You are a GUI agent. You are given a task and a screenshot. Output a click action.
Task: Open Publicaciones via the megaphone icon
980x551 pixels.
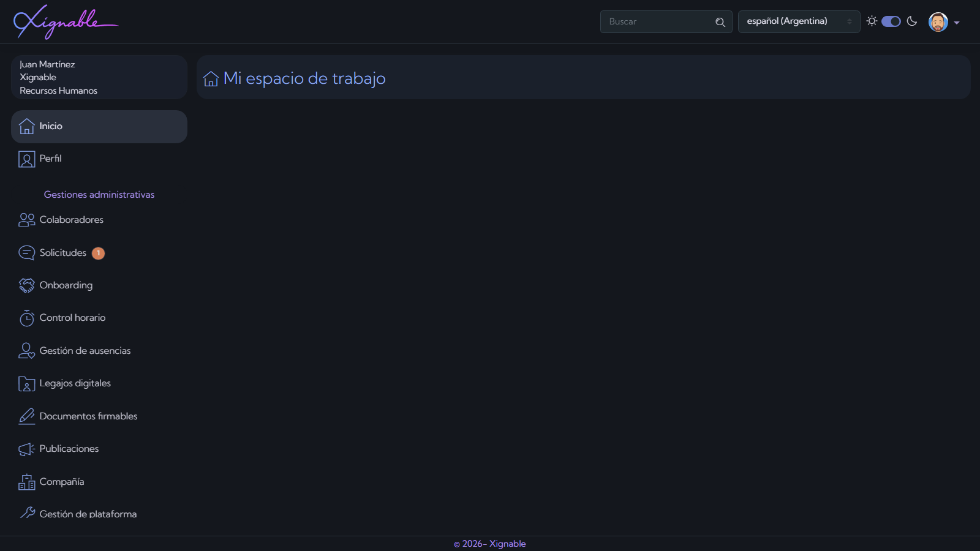click(26, 449)
